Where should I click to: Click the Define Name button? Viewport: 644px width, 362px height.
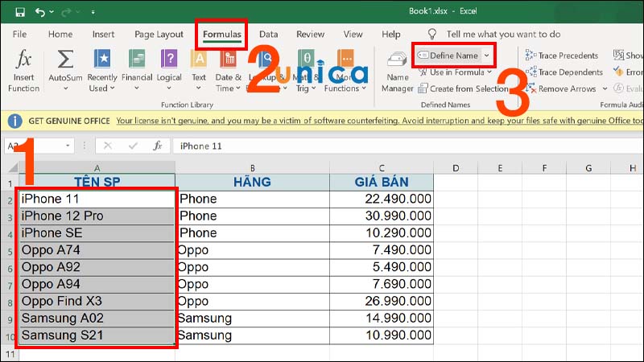pos(448,56)
